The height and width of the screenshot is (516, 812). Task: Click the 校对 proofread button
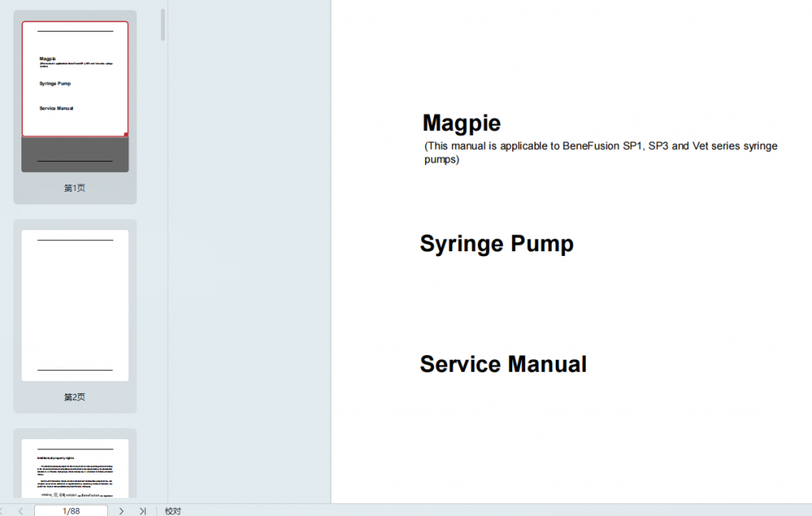coord(173,510)
